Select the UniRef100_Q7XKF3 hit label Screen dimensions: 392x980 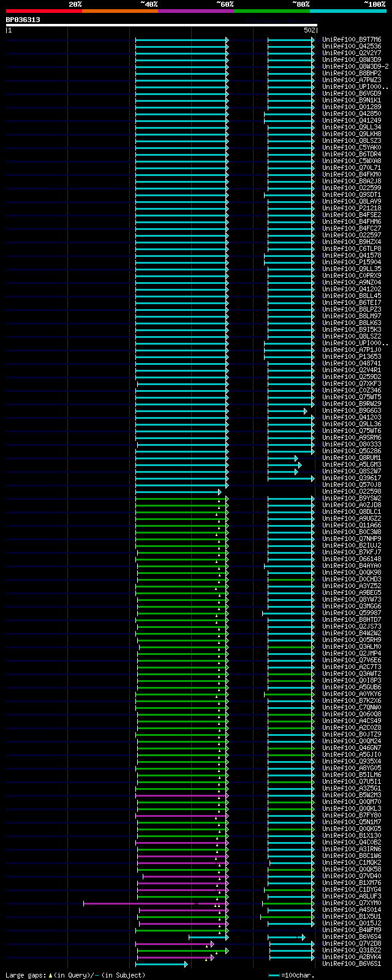(352, 383)
